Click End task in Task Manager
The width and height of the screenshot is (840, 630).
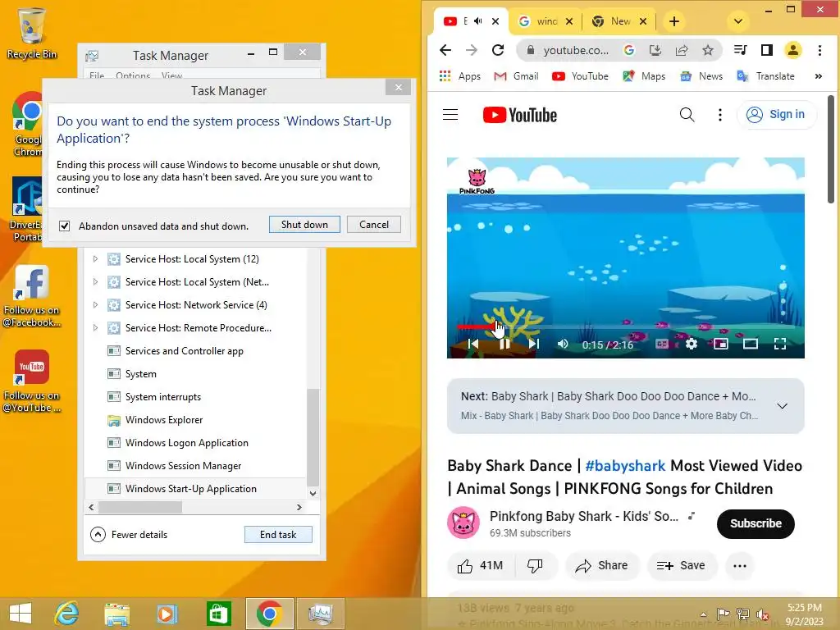[x=278, y=535]
